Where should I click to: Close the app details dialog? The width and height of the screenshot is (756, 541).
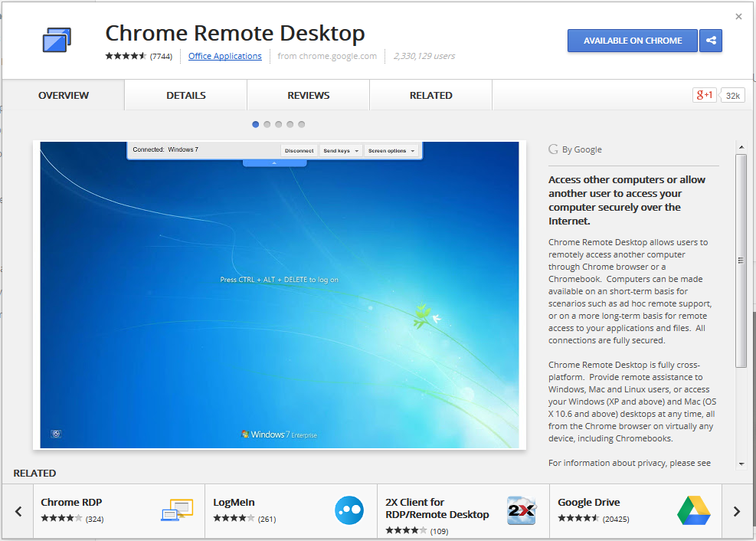[738, 16]
